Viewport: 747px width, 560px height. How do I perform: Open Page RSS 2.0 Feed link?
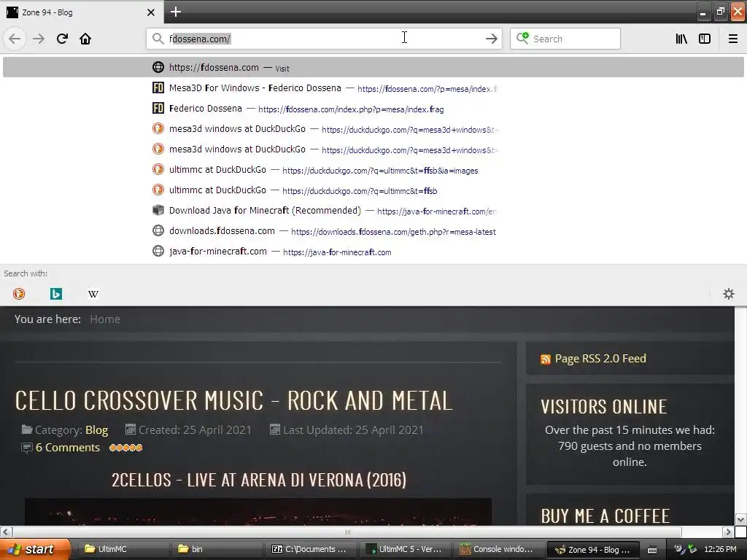tap(600, 359)
